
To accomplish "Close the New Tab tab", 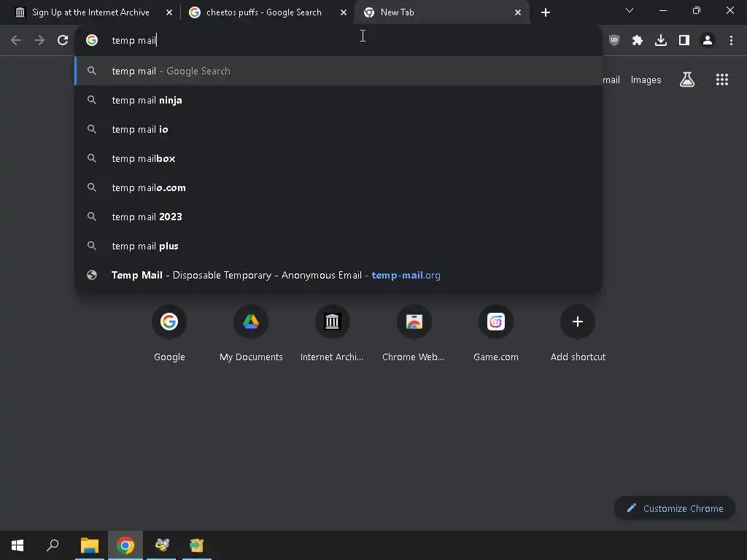I will tap(518, 12).
